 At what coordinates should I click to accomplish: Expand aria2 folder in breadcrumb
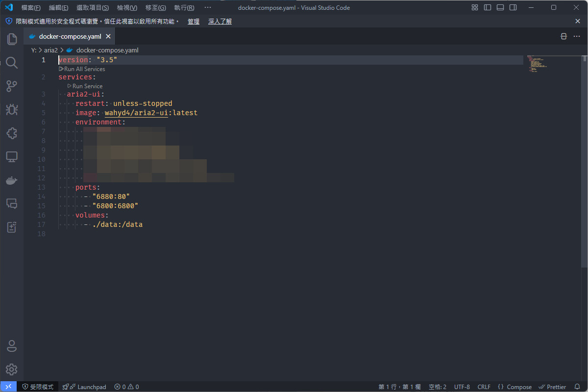pyautogui.click(x=51, y=50)
